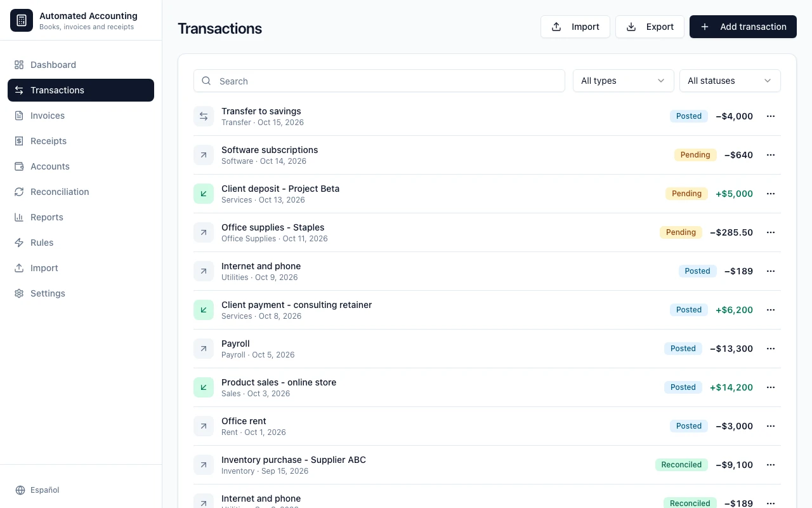The image size is (812, 508).
Task: Open more options for Client payment - consulting retainer
Action: coord(771,310)
